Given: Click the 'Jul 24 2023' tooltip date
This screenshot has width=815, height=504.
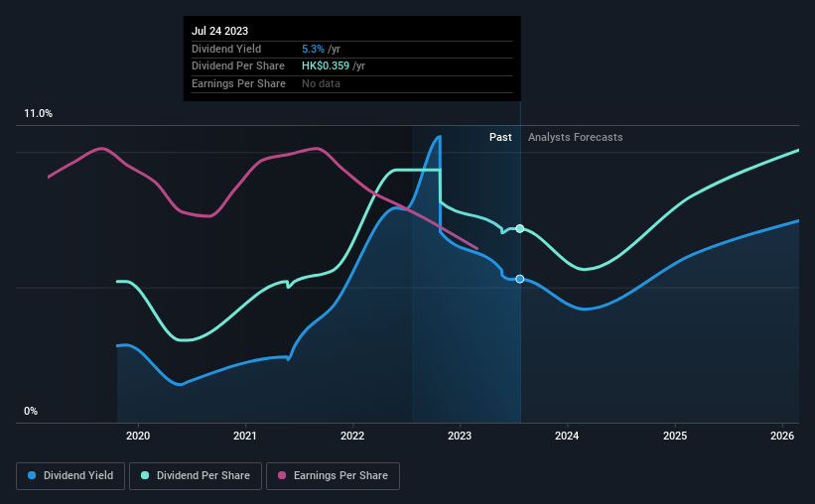Looking at the screenshot, I should point(219,31).
